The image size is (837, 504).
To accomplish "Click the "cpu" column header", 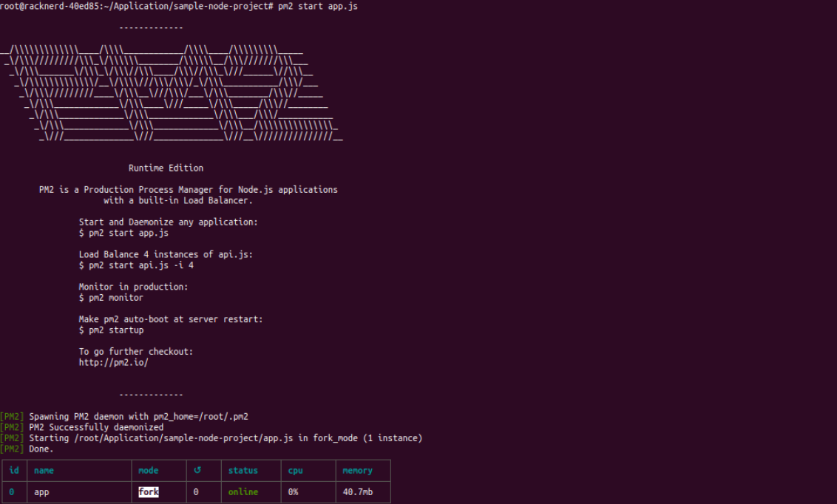I will [295, 470].
